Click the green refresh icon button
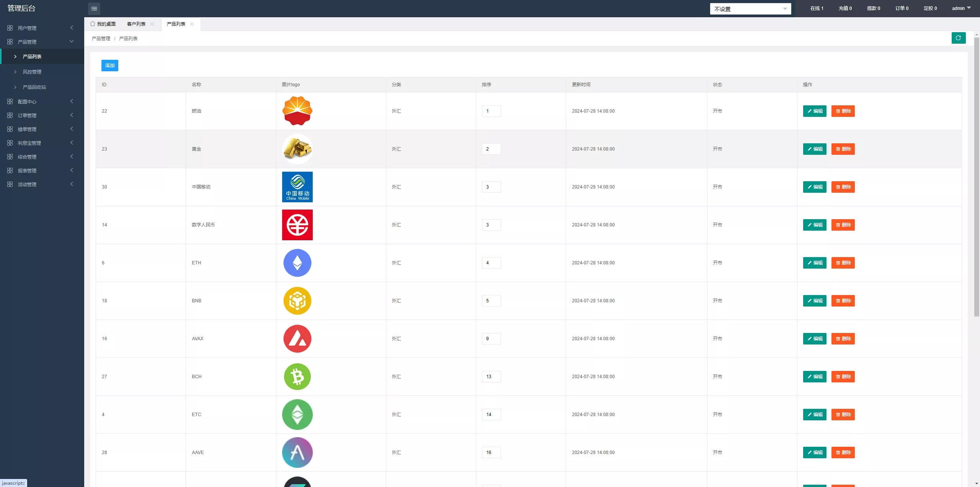Image resolution: width=980 pixels, height=487 pixels. point(958,38)
